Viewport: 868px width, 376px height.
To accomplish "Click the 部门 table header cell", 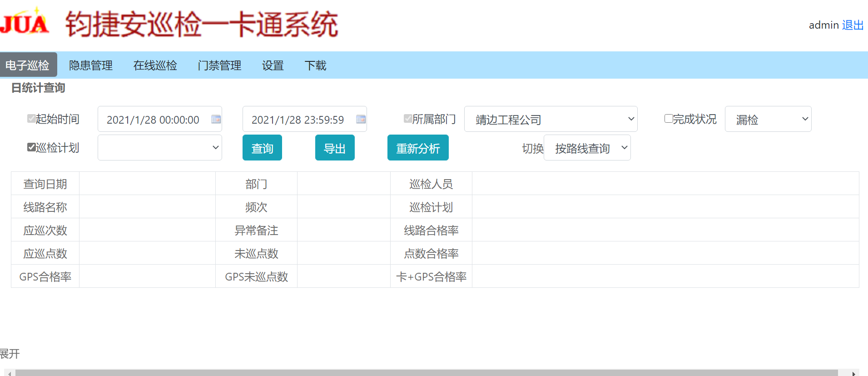I will pyautogui.click(x=256, y=184).
